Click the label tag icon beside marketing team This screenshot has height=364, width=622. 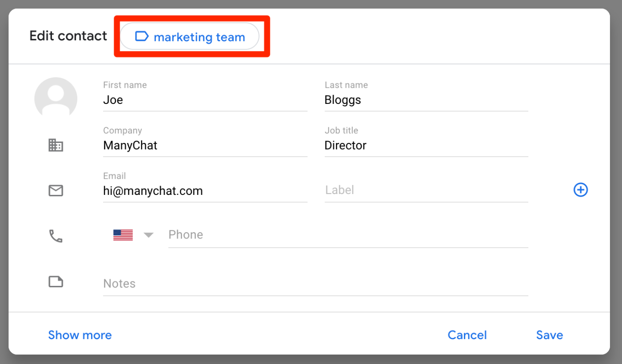(x=141, y=36)
